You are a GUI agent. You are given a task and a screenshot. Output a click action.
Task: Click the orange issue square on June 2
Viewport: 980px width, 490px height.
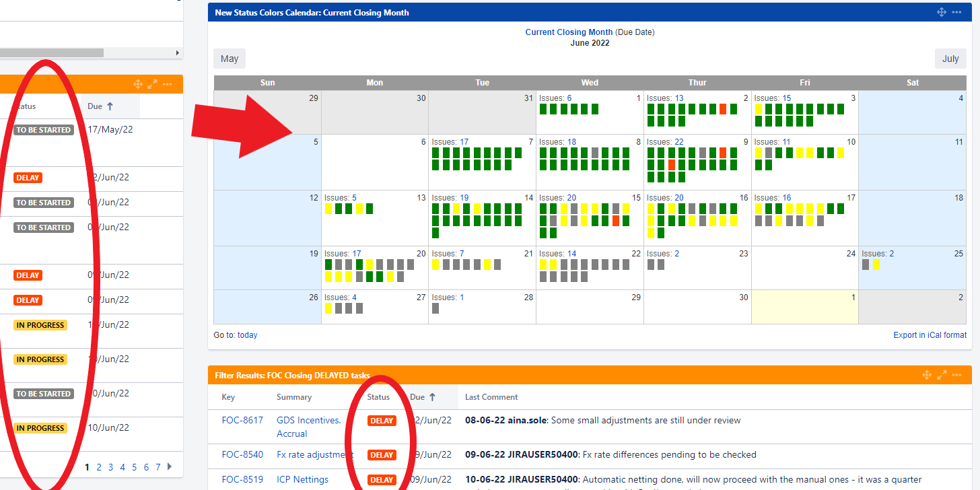click(x=723, y=109)
